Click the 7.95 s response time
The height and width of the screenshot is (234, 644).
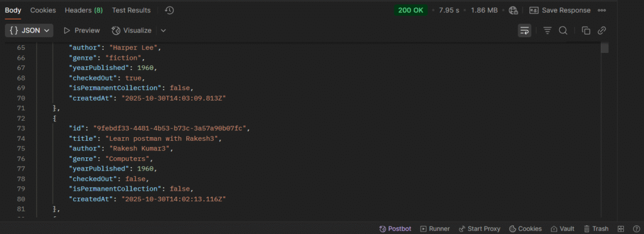coord(449,10)
